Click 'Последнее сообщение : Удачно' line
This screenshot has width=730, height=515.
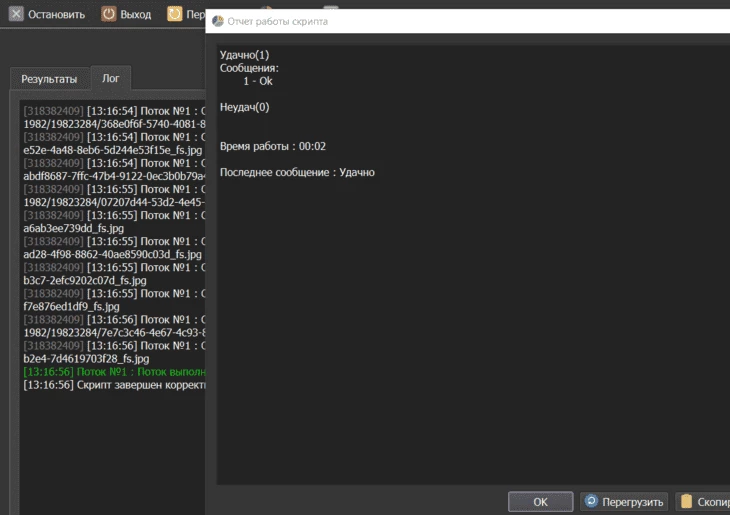[x=297, y=172]
